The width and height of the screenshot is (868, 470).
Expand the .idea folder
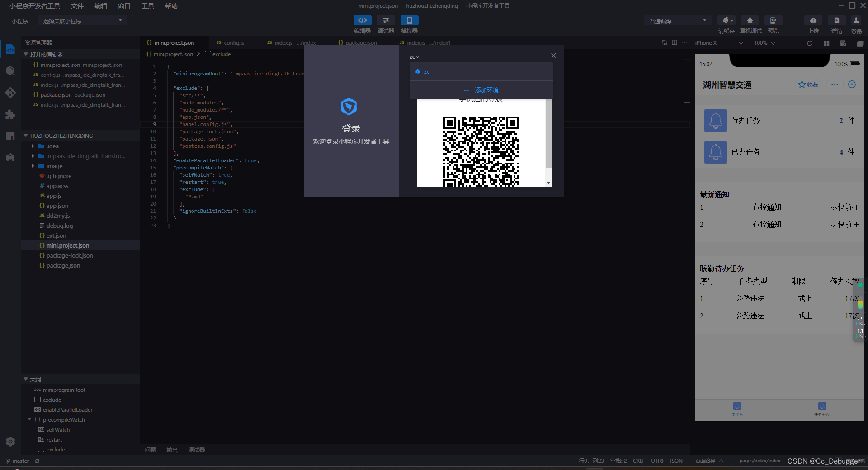[52, 146]
